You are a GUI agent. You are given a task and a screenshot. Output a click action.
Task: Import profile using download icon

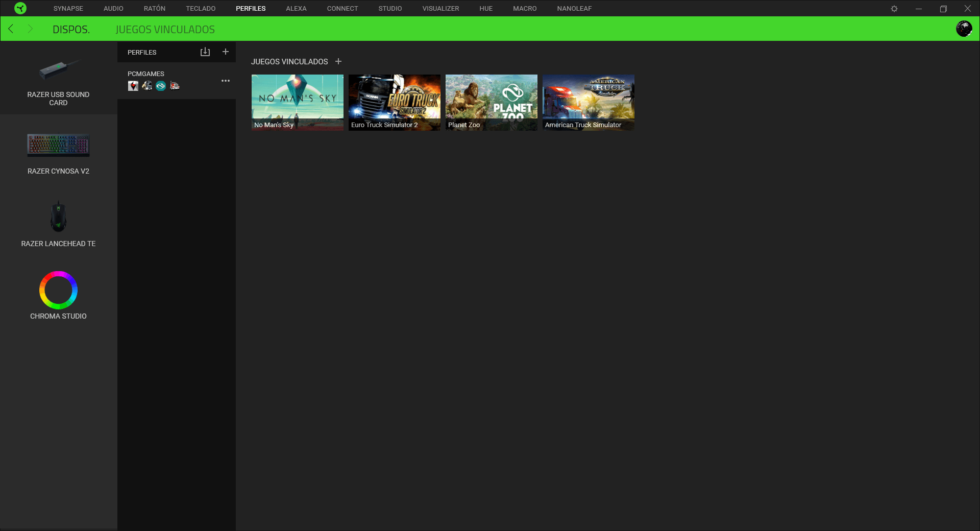[205, 52]
